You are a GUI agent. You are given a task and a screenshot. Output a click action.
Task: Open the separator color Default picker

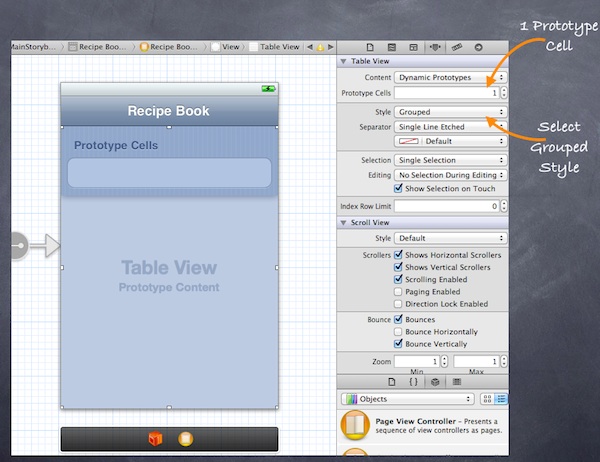(x=449, y=141)
